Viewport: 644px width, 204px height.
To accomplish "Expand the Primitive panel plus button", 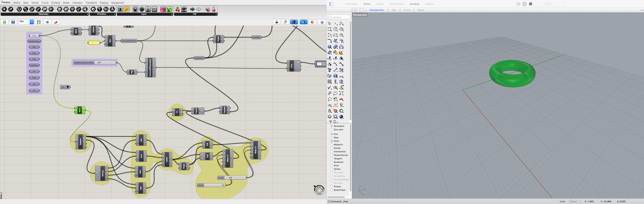I will (x=115, y=14).
